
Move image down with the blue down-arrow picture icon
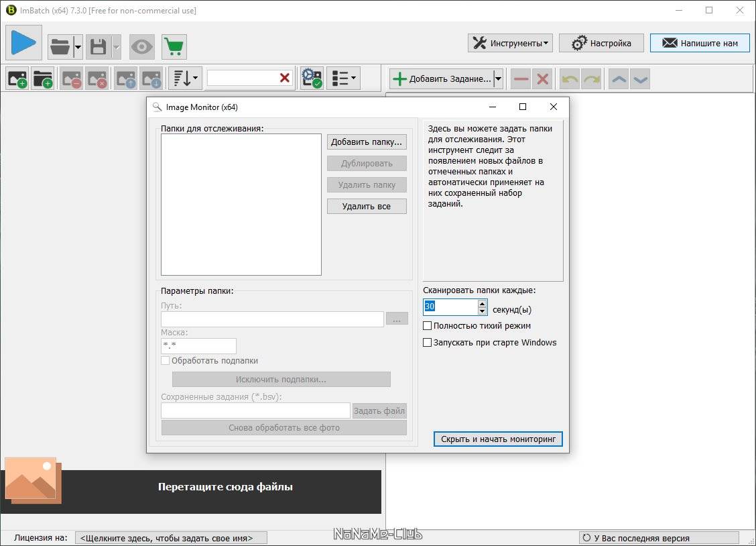click(x=151, y=78)
